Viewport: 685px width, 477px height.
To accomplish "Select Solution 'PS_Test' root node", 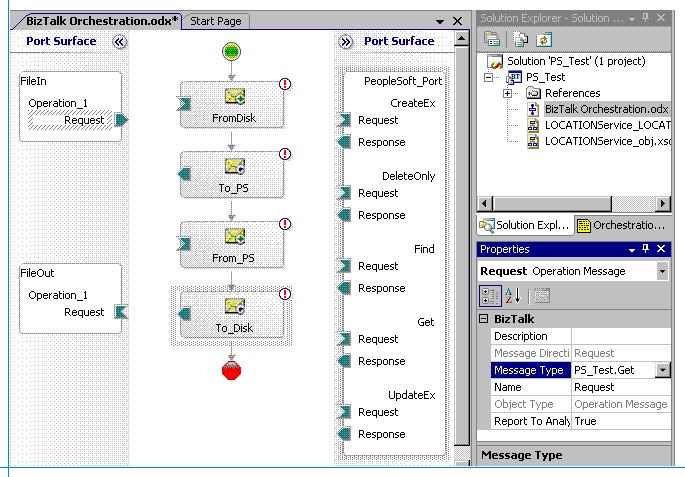I will pos(576,61).
